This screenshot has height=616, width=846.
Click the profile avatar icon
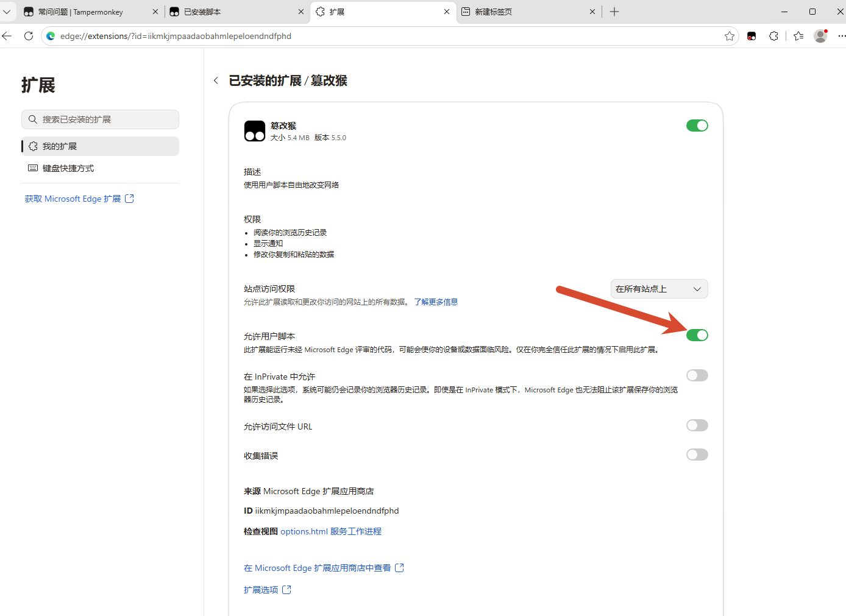(x=820, y=36)
